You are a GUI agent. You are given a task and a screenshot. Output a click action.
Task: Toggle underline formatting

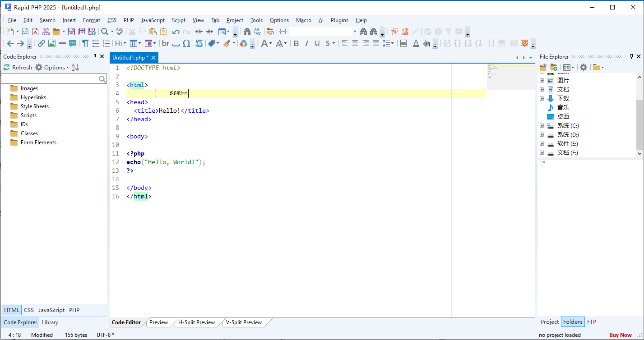[x=317, y=43]
